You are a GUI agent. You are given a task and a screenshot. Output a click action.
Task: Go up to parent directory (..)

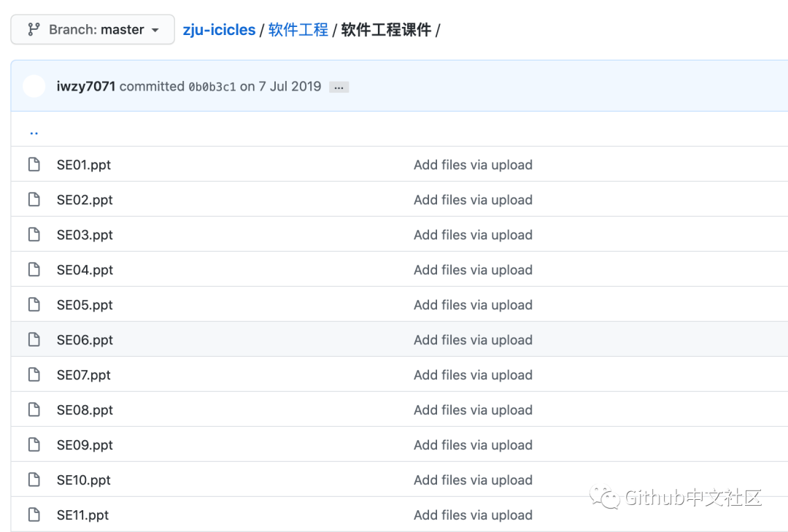click(34, 131)
